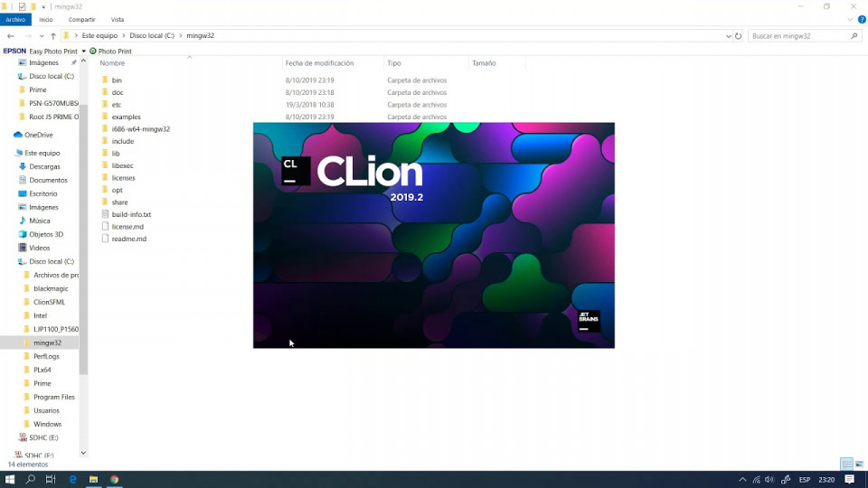
Task: Go up one folder level arrow
Action: point(53,36)
